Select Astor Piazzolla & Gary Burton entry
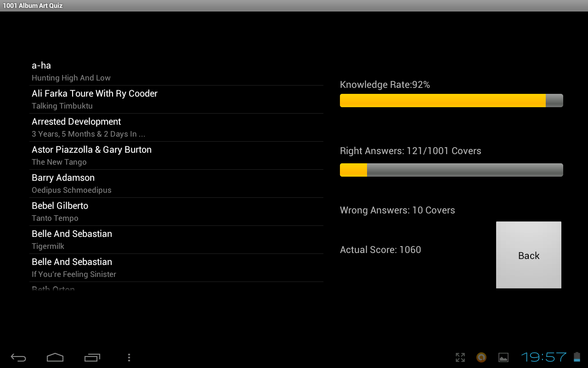The width and height of the screenshot is (588, 368). [176, 155]
